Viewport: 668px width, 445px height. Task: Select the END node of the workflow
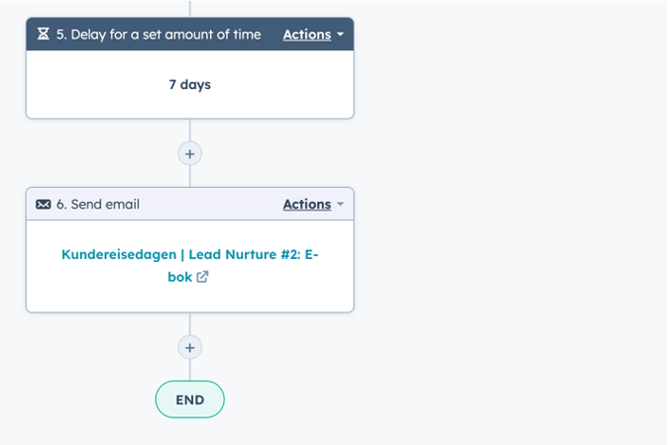point(190,399)
